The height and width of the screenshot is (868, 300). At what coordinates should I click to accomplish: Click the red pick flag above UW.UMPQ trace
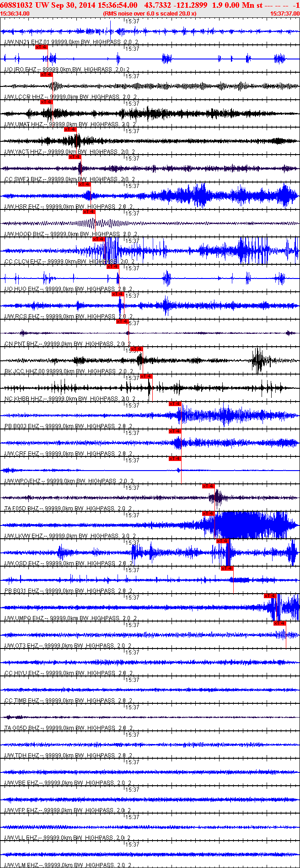click(x=270, y=596)
